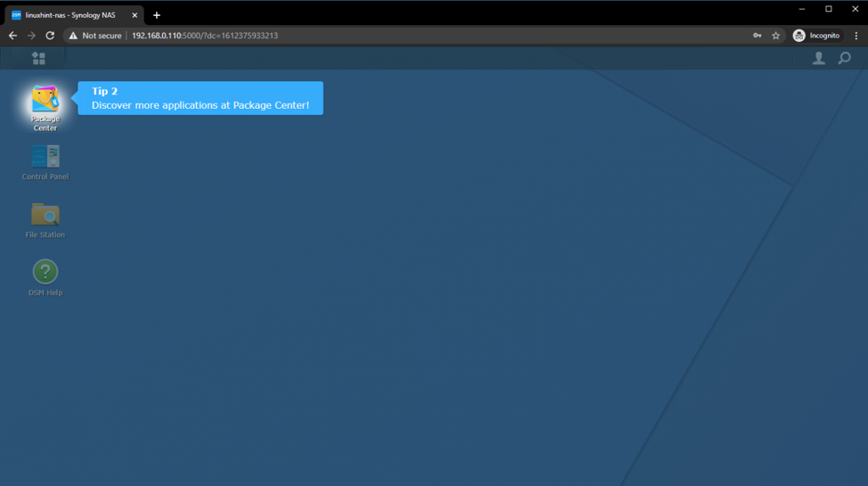Click the DSM search magnifier icon
Screen dimensions: 868x486
pyautogui.click(x=844, y=58)
